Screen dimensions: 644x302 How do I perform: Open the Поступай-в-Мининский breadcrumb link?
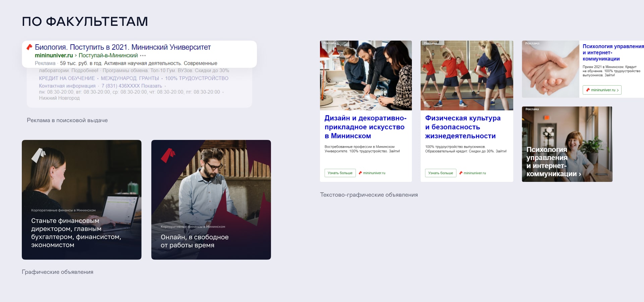pyautogui.click(x=108, y=55)
